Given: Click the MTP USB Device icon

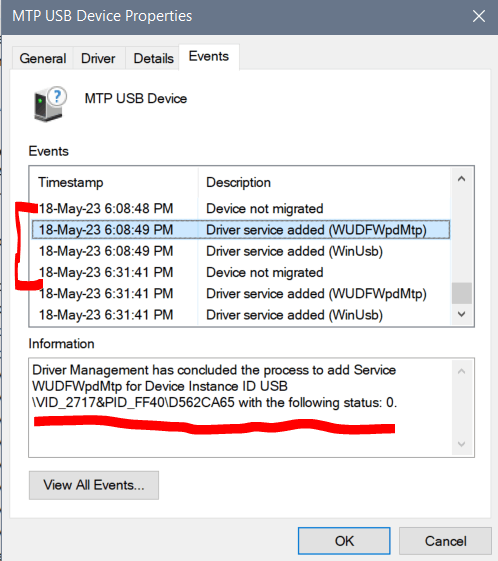Looking at the screenshot, I should (50, 104).
